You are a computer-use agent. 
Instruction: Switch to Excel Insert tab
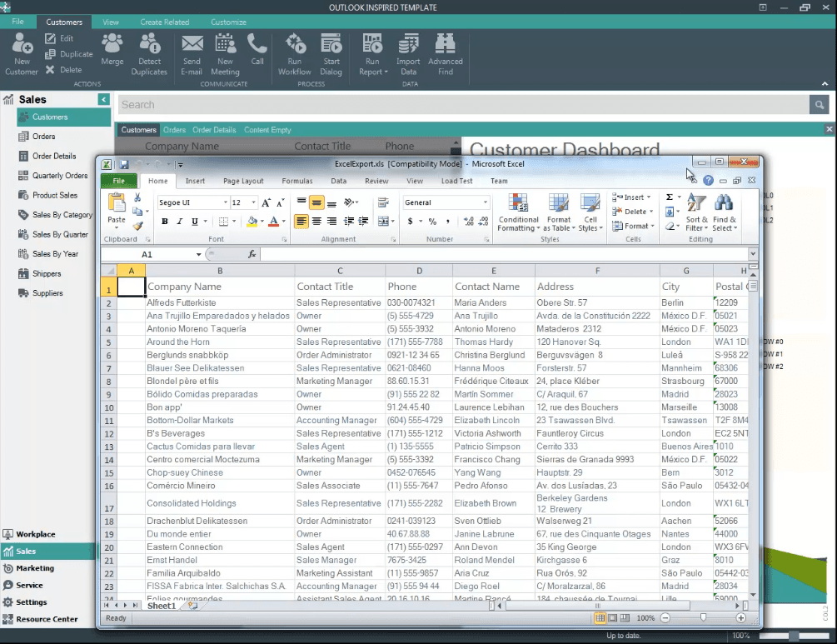click(x=195, y=181)
